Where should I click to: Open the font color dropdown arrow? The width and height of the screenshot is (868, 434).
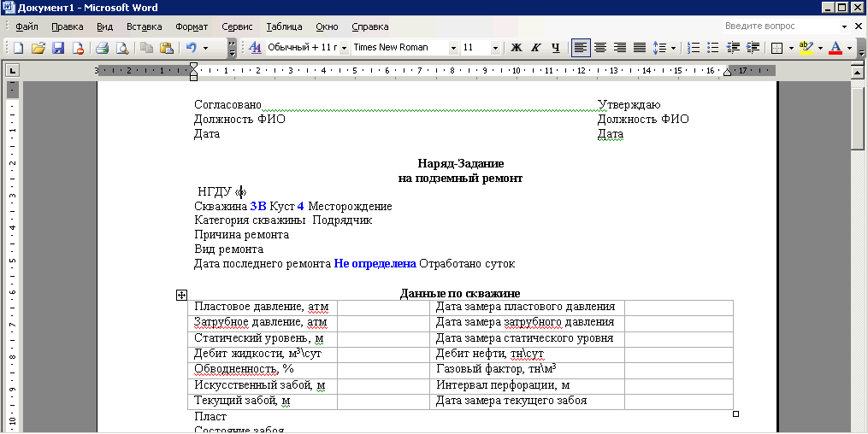850,48
